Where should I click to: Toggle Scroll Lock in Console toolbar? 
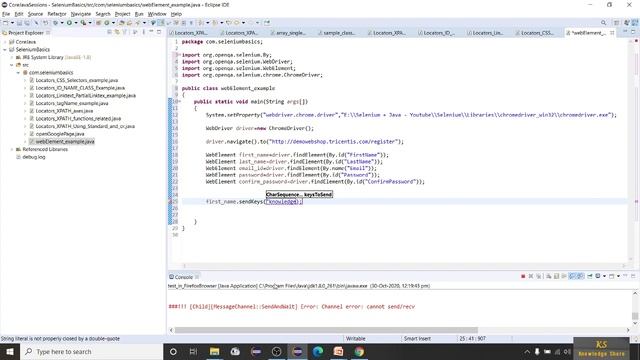click(x=556, y=276)
